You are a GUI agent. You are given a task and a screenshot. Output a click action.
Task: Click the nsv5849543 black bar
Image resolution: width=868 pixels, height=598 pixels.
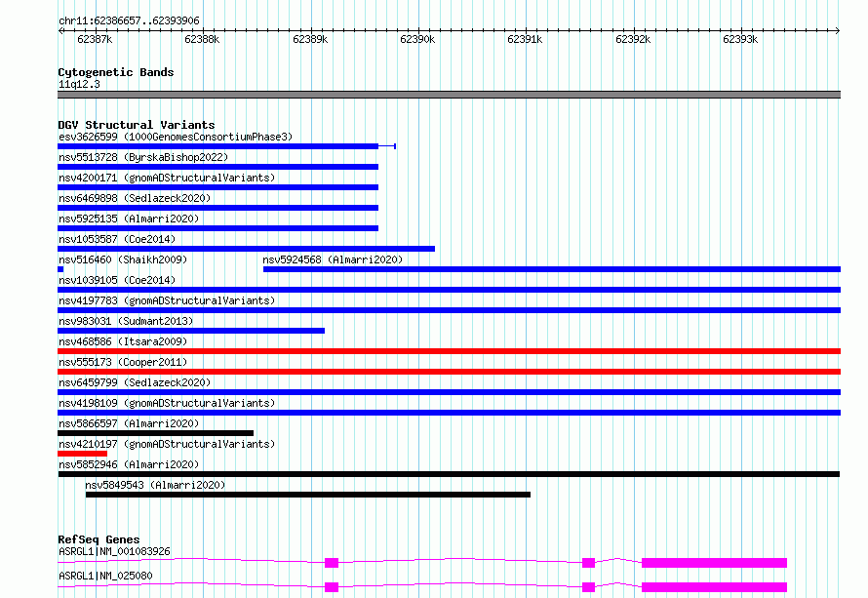pos(308,495)
